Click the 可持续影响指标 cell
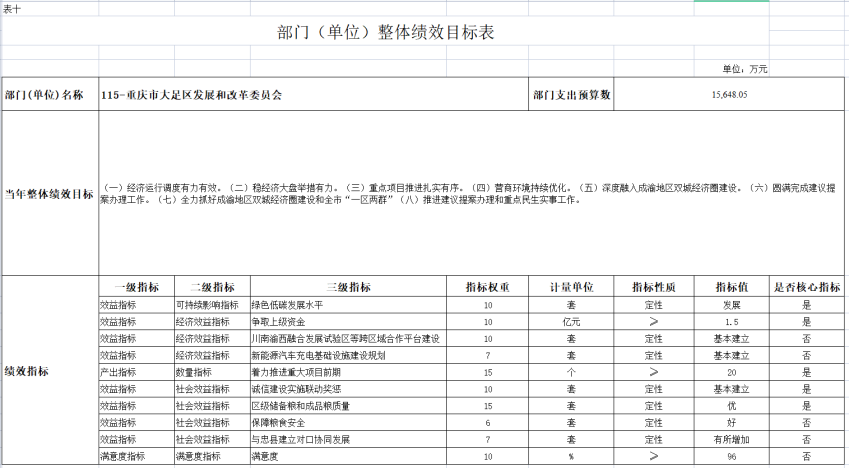This screenshot has height=469, width=850. coord(212,305)
